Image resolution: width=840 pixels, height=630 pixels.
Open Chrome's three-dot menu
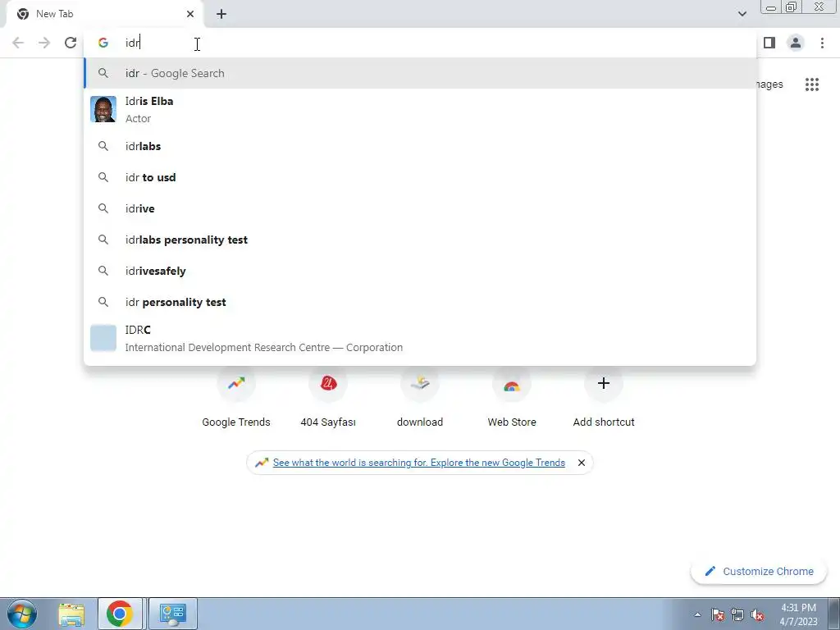point(822,43)
